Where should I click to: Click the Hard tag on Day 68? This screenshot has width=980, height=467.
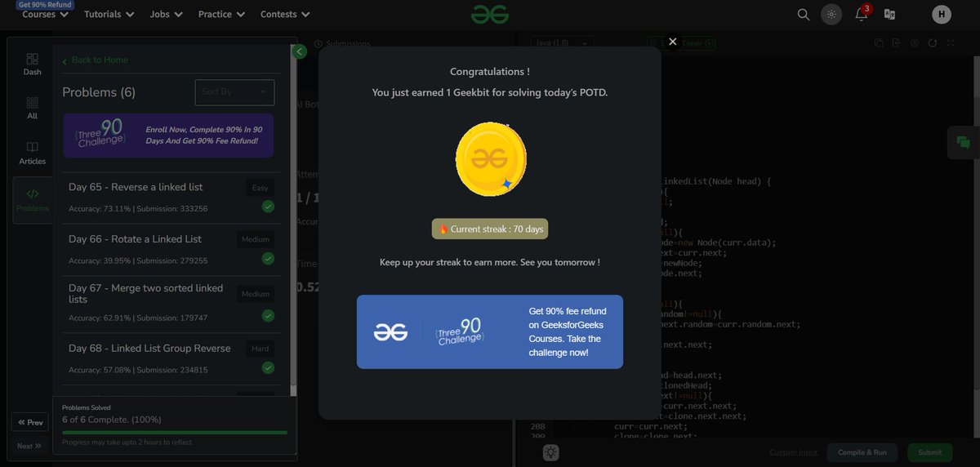(260, 349)
